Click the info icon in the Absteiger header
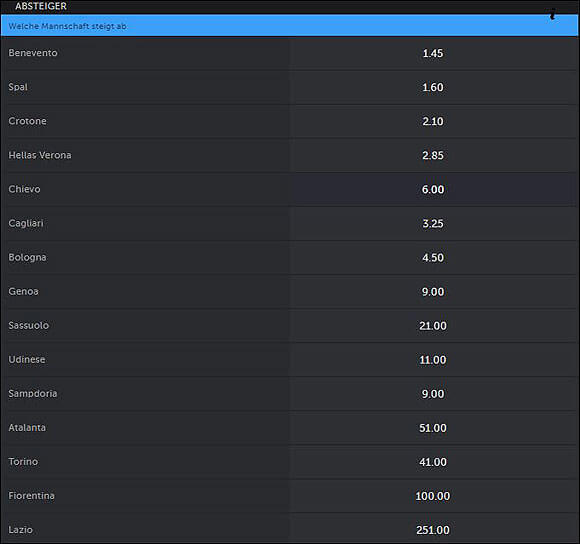Image resolution: width=580 pixels, height=544 pixels. (553, 14)
